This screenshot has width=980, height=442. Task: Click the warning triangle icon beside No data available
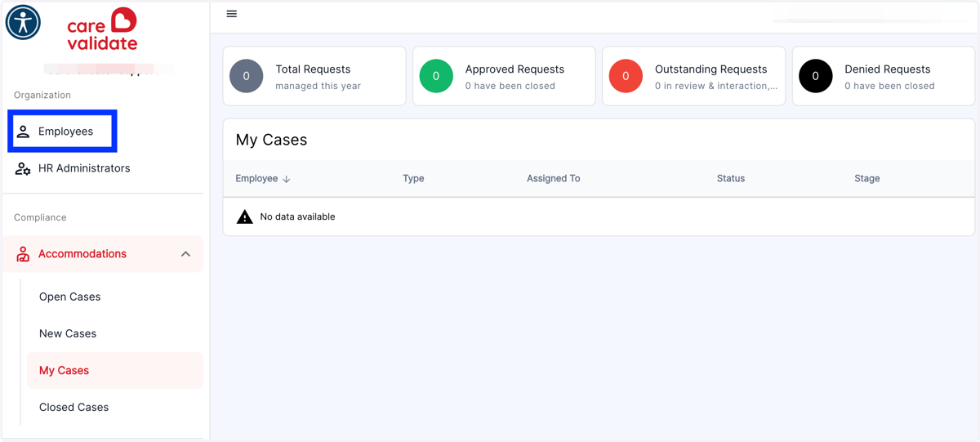244,217
